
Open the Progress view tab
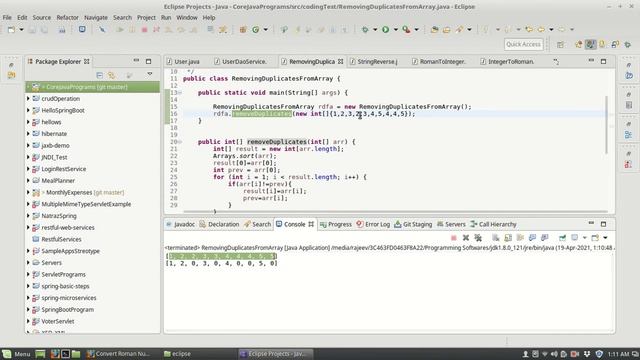coord(336,224)
